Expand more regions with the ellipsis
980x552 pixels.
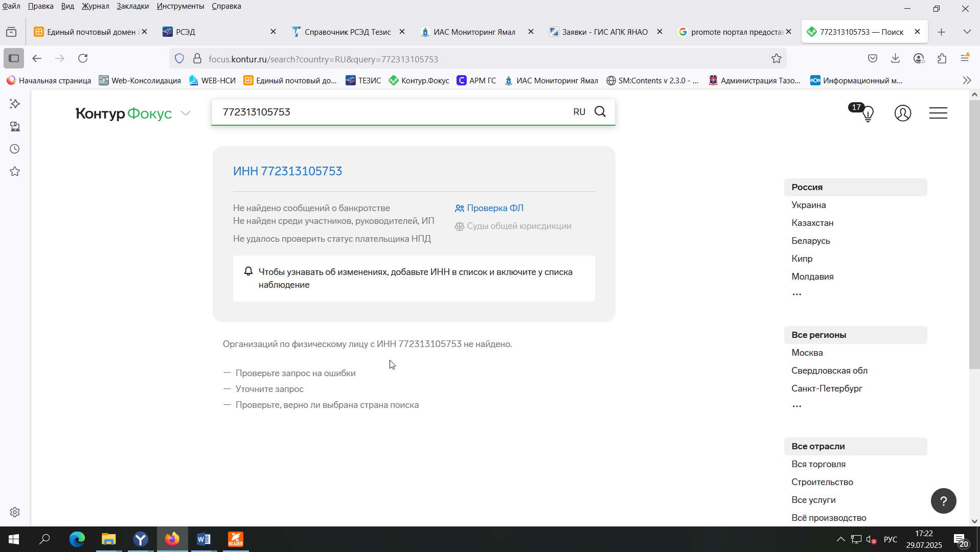tap(796, 406)
